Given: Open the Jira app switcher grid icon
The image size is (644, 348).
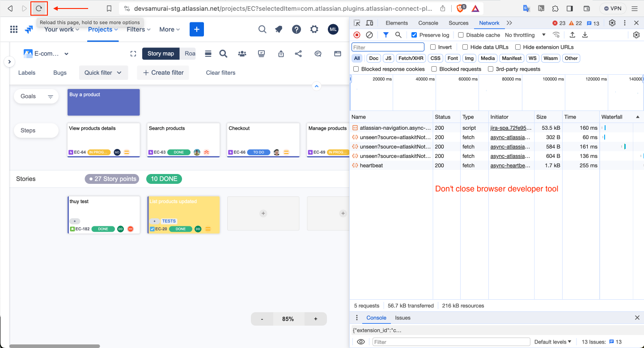Looking at the screenshot, I should click(x=14, y=30).
